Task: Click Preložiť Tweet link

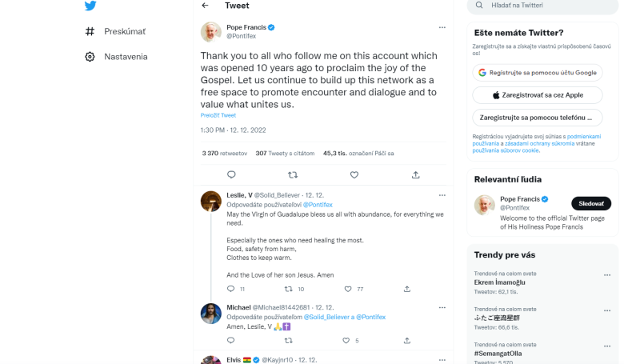Action: 218,115
